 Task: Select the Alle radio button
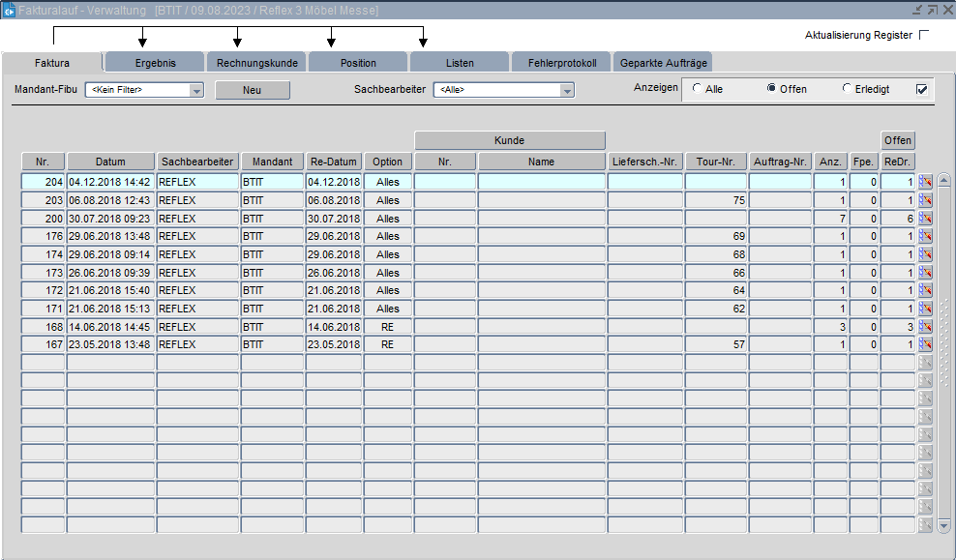(x=697, y=89)
